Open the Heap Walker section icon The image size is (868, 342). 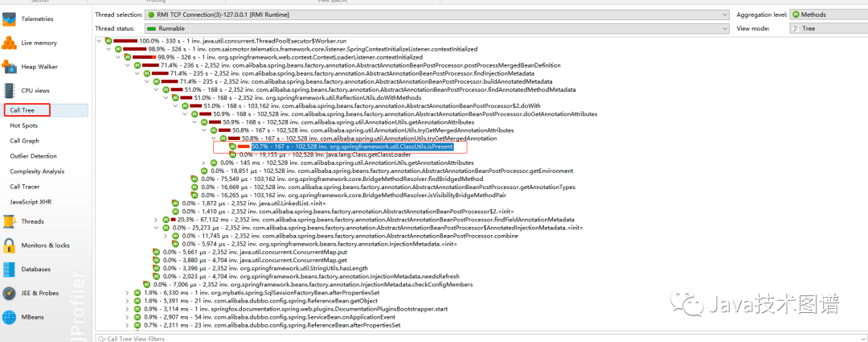pyautogui.click(x=10, y=67)
